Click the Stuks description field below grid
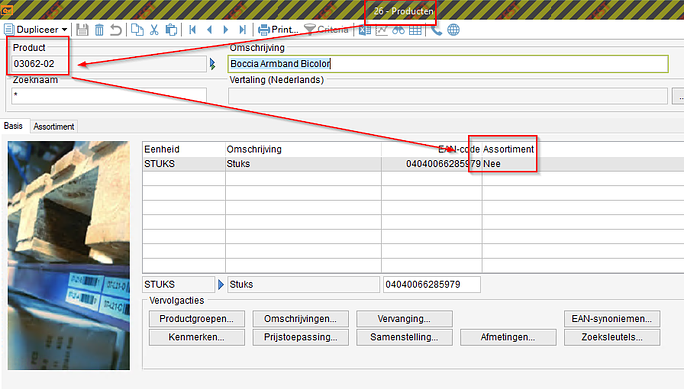 303,284
